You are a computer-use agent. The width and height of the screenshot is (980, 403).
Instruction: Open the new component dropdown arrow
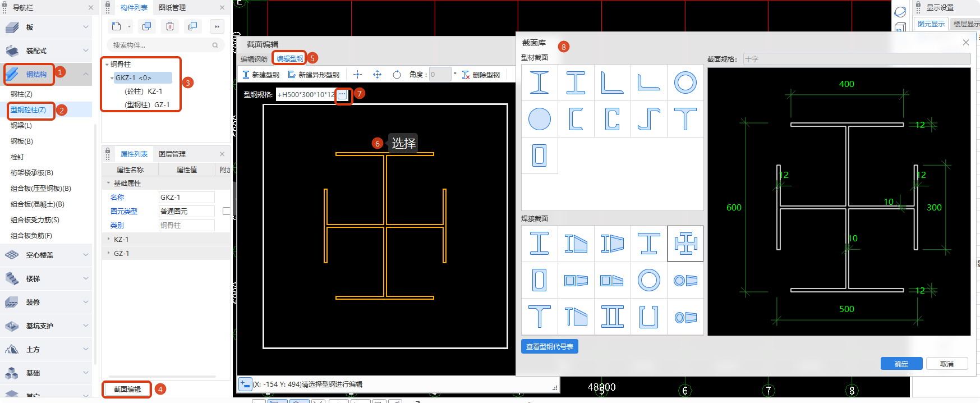coord(129,26)
